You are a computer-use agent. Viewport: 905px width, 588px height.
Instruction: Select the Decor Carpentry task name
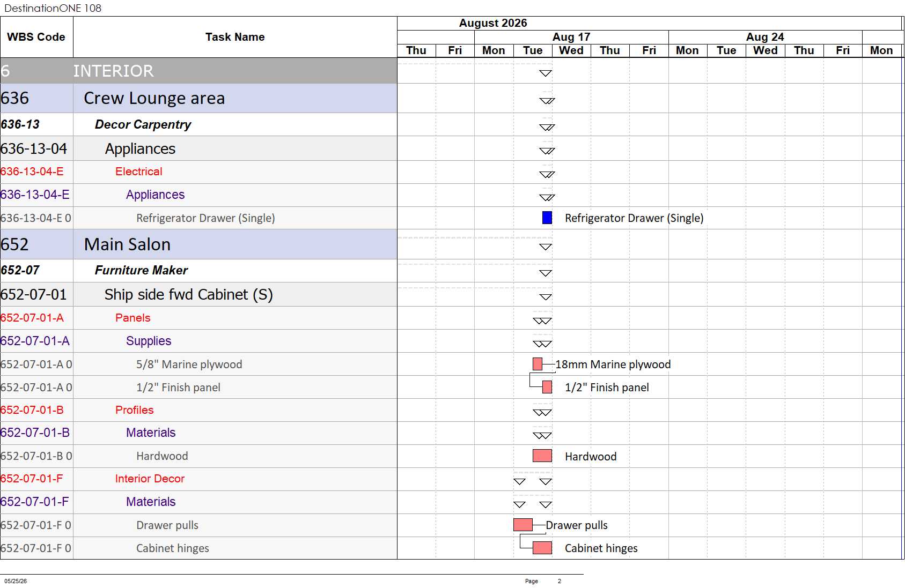(143, 124)
